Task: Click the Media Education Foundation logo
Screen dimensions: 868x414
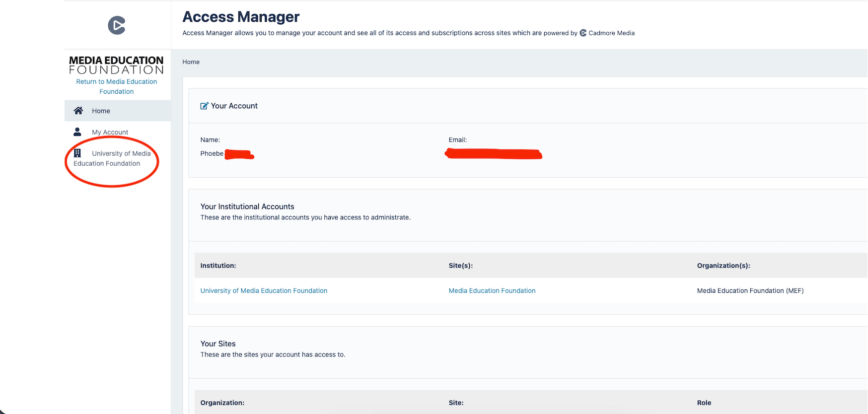Action: pyautogui.click(x=116, y=65)
